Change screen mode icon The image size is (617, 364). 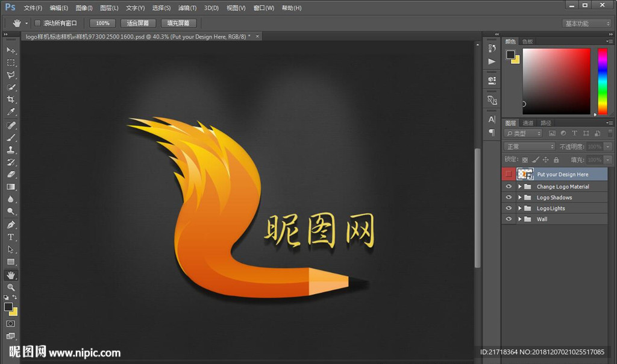click(x=11, y=336)
